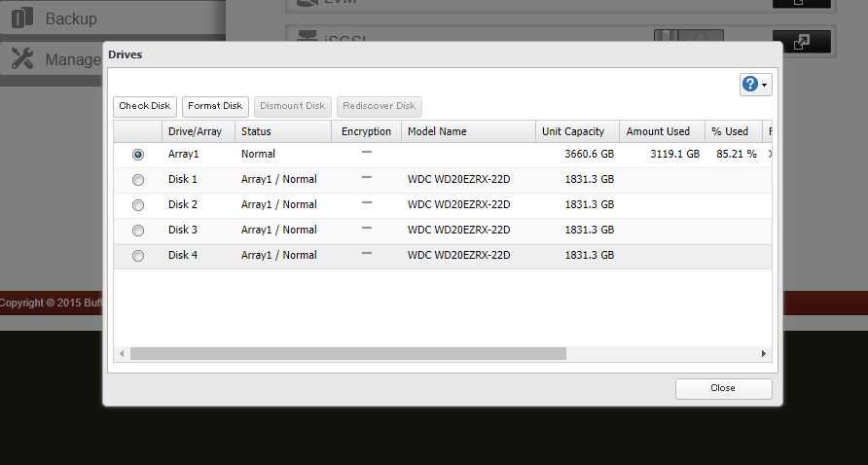The image size is (868, 465).
Task: Click the copyright 2015 footer text
Action: (x=51, y=303)
